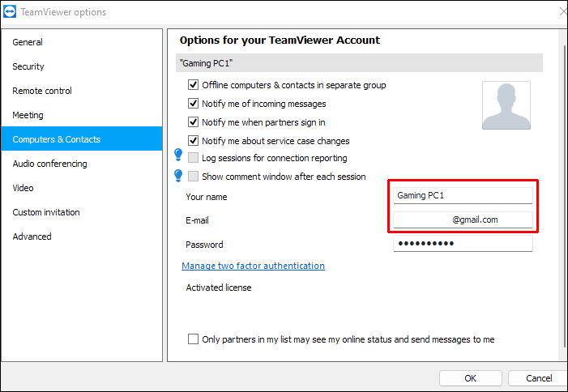Click the Cancel button

click(539, 378)
